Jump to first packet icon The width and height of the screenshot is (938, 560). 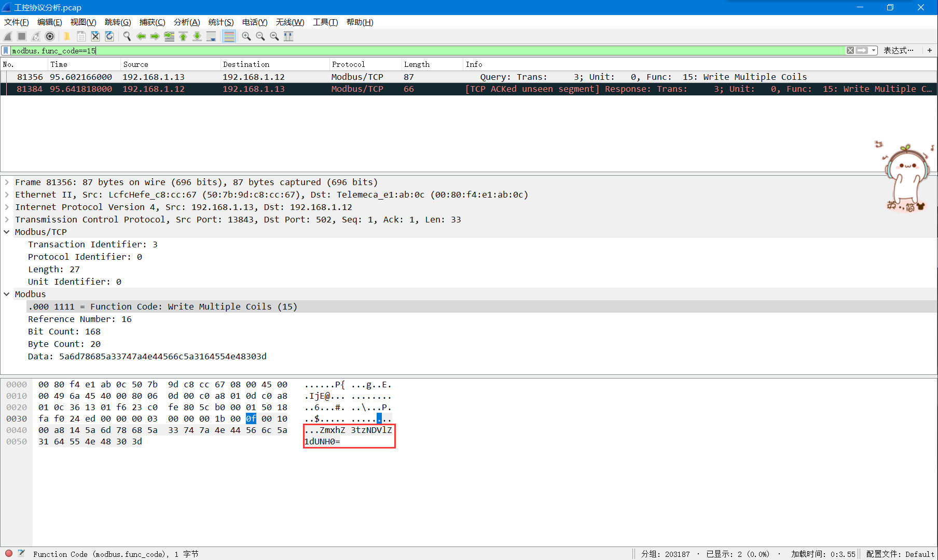pos(183,36)
